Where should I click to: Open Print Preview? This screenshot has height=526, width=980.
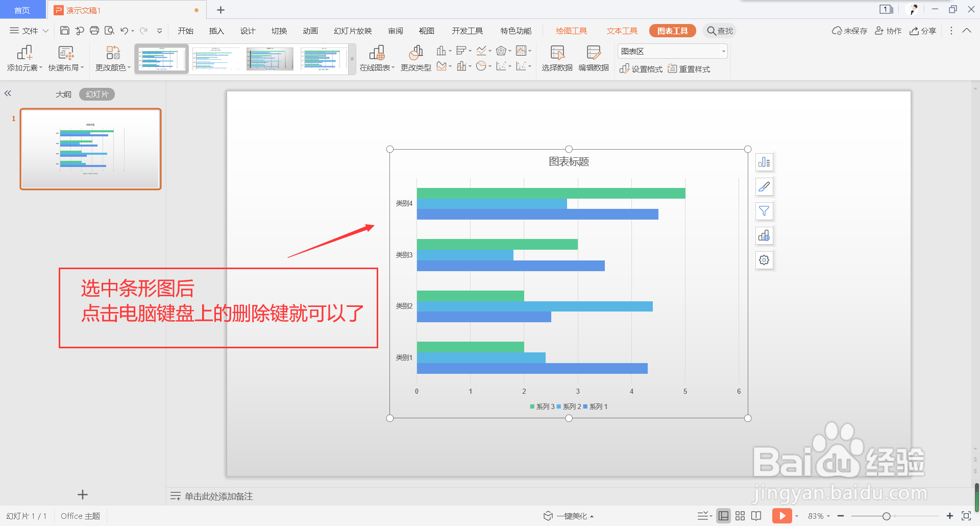(109, 31)
